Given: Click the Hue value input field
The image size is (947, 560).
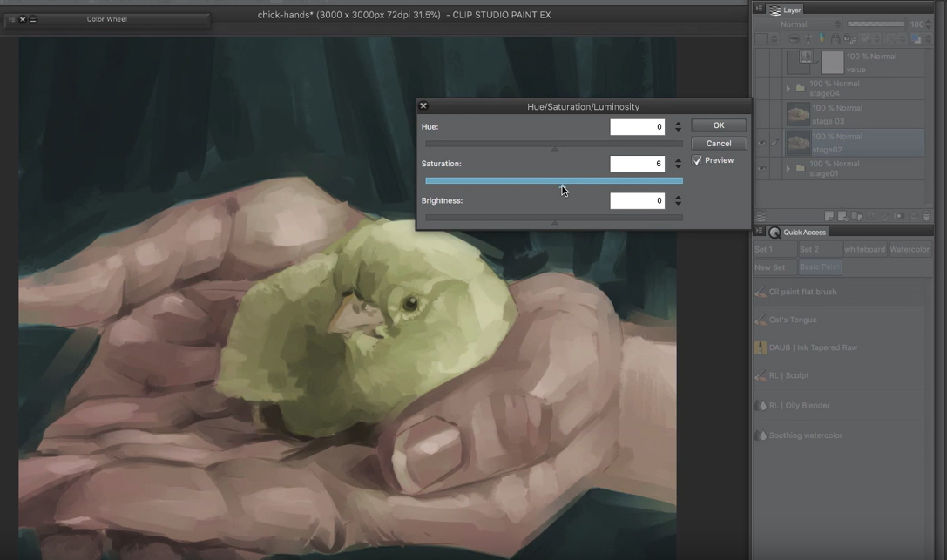Looking at the screenshot, I should click(637, 127).
